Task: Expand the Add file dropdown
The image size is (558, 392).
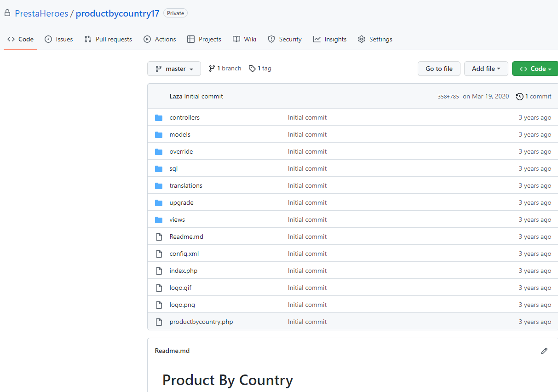Action: 486,69
